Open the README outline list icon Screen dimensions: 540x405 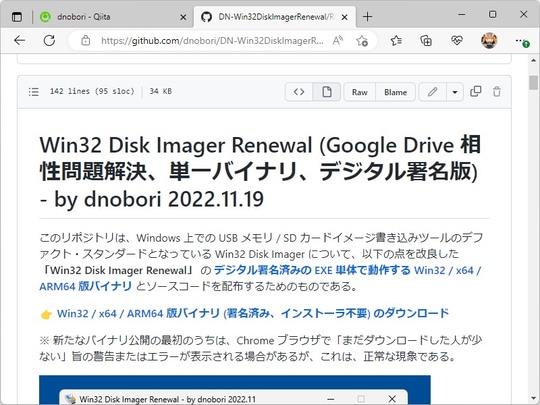33,92
